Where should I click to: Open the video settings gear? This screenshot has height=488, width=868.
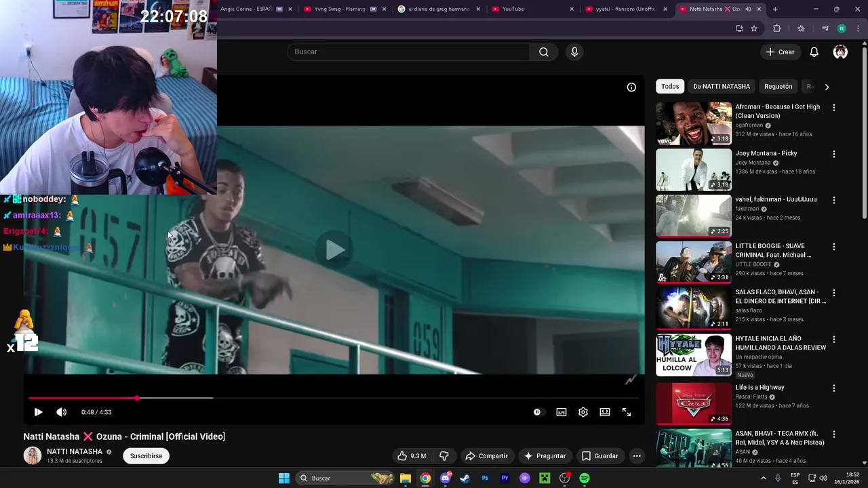point(583,412)
